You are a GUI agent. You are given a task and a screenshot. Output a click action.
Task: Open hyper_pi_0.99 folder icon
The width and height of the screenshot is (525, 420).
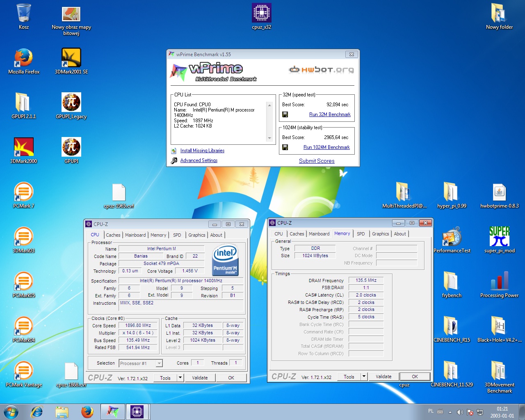452,196
